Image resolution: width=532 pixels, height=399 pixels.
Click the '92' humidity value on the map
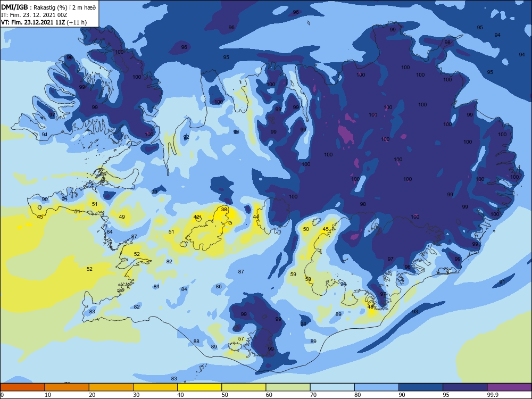(186, 137)
